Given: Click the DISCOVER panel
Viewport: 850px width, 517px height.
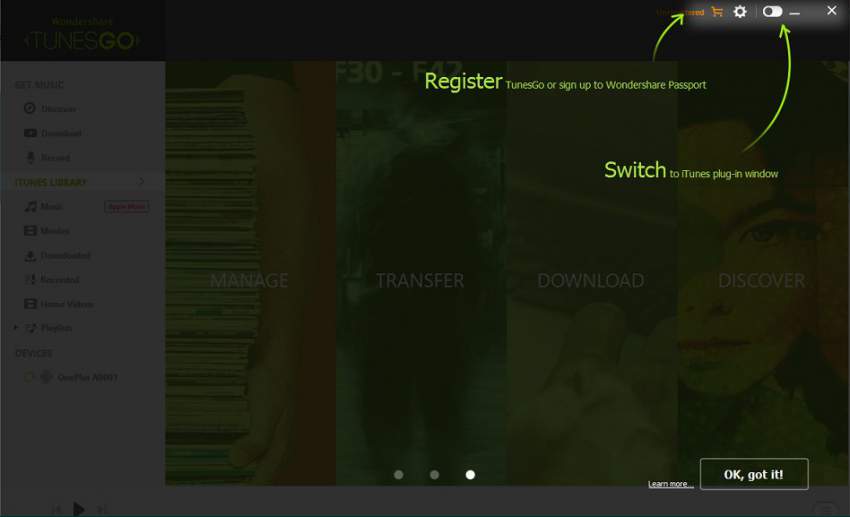Looking at the screenshot, I should 763,273.
